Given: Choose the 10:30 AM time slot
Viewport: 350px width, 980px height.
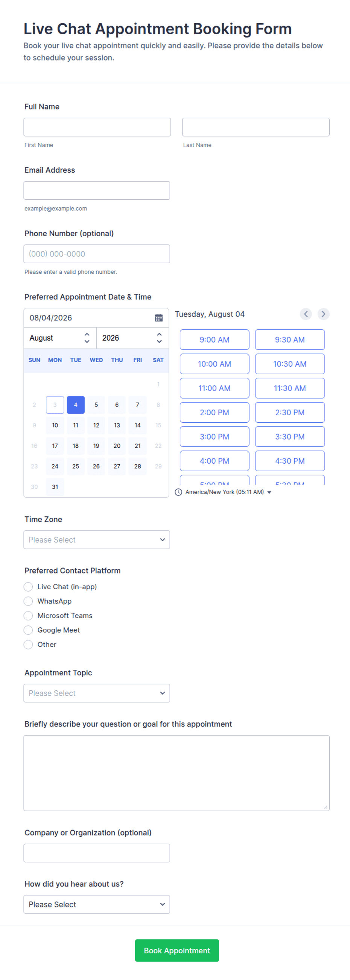Looking at the screenshot, I should tap(290, 364).
